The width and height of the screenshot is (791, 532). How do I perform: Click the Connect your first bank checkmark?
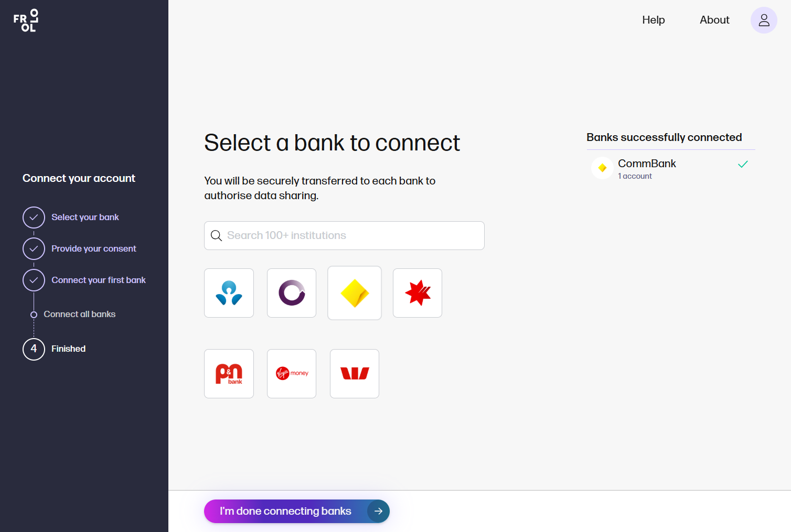tap(34, 280)
